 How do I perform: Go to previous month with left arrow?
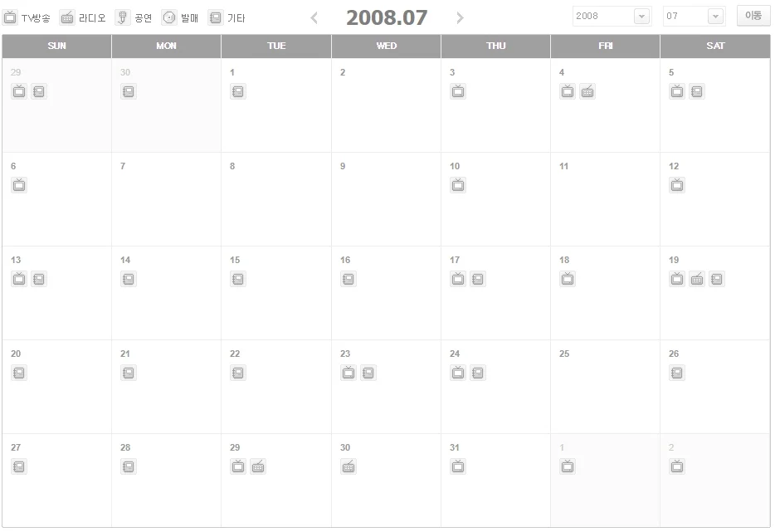point(314,18)
